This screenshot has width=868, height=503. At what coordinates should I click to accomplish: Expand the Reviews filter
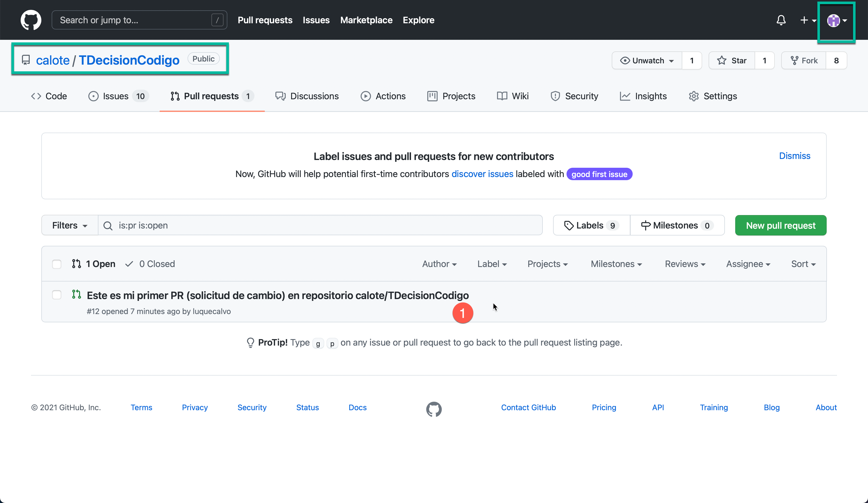[685, 264]
